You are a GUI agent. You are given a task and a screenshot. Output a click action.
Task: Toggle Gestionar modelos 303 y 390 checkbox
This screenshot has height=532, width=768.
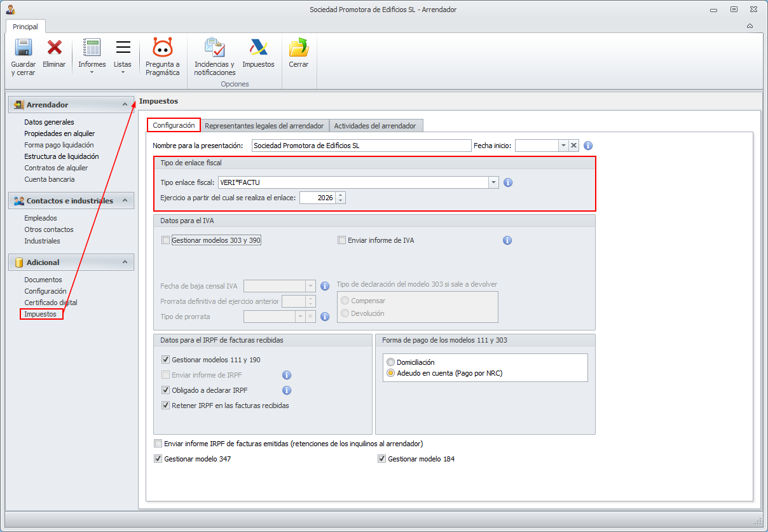[x=166, y=240]
